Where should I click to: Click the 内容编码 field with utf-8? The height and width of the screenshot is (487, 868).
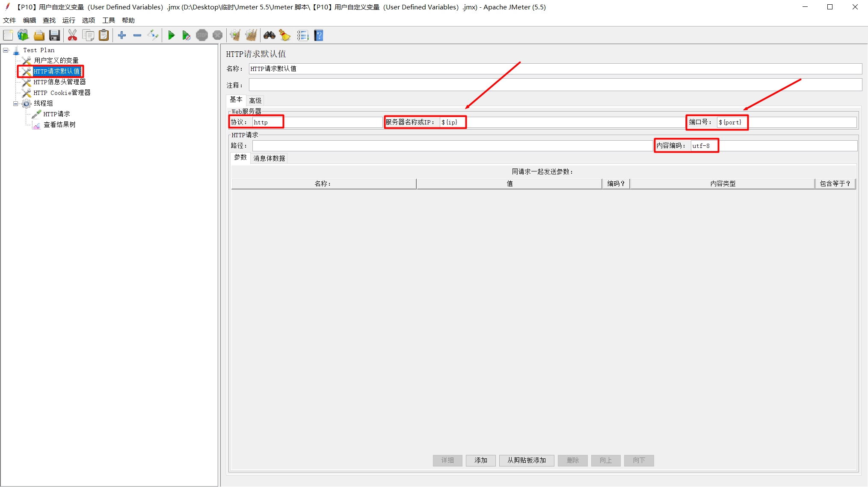point(774,146)
